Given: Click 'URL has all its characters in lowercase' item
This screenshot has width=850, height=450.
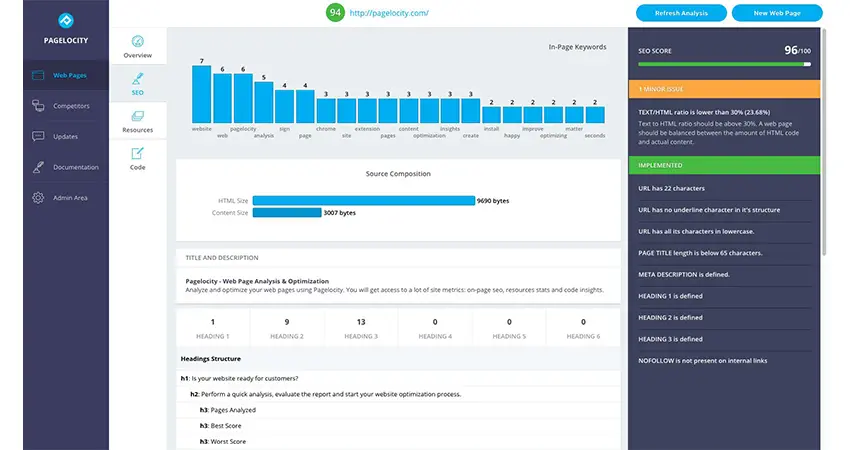Looking at the screenshot, I should [696, 232].
